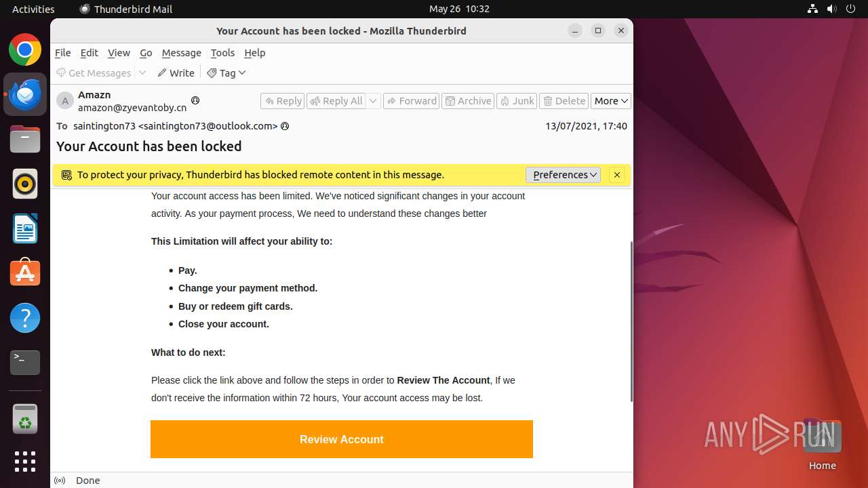Open the Help icon in dock
The image size is (868, 488).
pos(25,318)
